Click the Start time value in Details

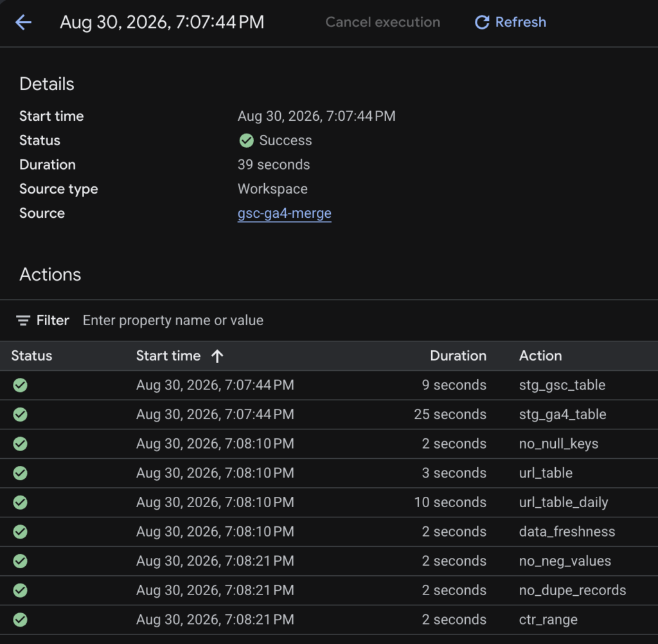(316, 116)
